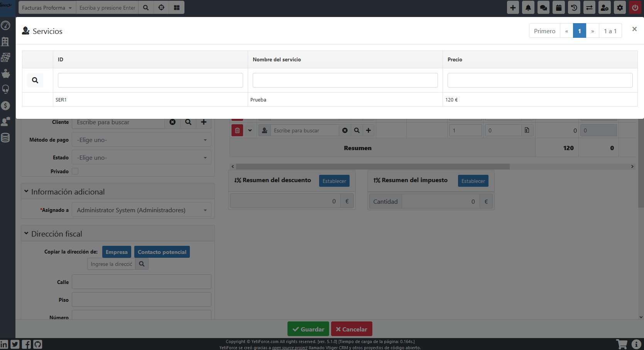Open the open source project footer link

290,348
